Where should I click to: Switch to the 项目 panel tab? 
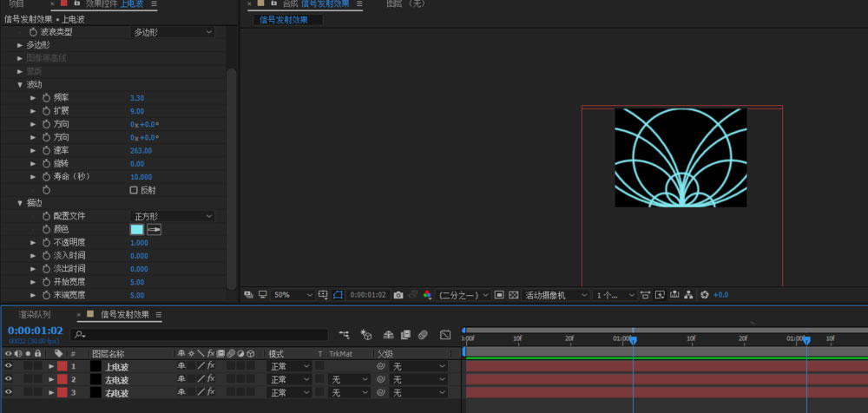[16, 4]
